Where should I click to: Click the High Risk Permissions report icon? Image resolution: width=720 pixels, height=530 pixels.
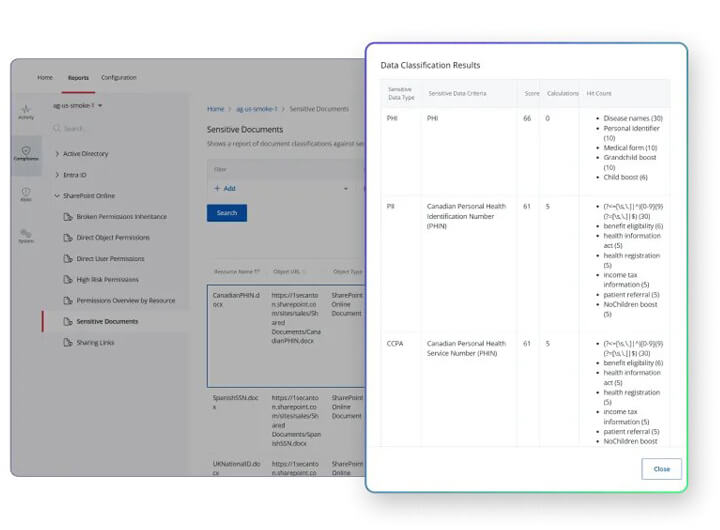[68, 280]
